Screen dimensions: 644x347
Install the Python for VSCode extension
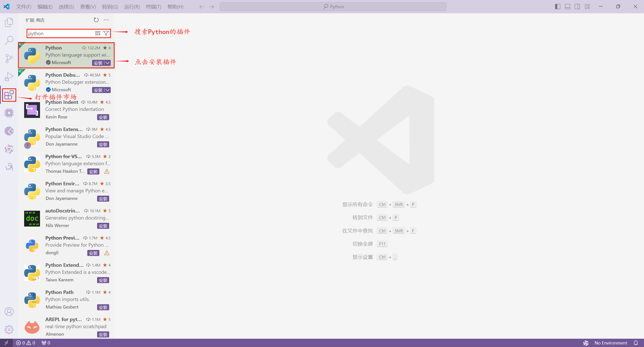(x=93, y=171)
